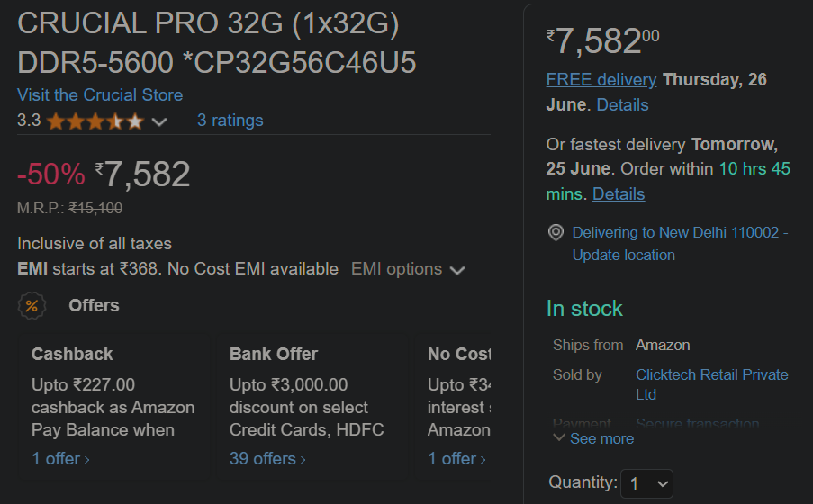Open Clicktech Retail Private Ltd seller page
Viewport: 813px width, 504px height.
[x=711, y=384]
